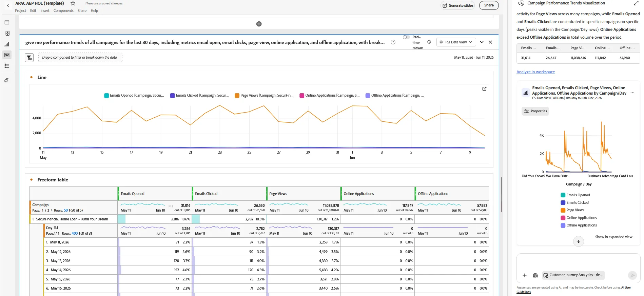
Task: Click the teal Emails Opened swatch in Line legend
Action: click(106, 96)
